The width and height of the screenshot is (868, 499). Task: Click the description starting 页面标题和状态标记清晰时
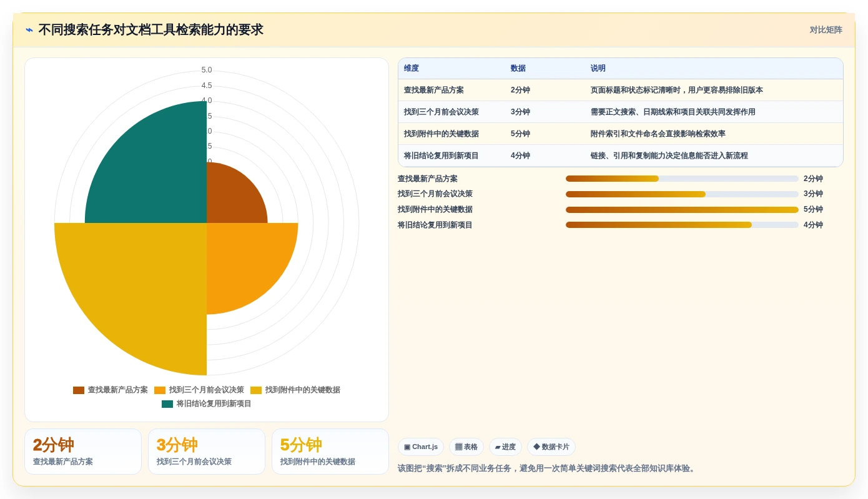click(677, 90)
